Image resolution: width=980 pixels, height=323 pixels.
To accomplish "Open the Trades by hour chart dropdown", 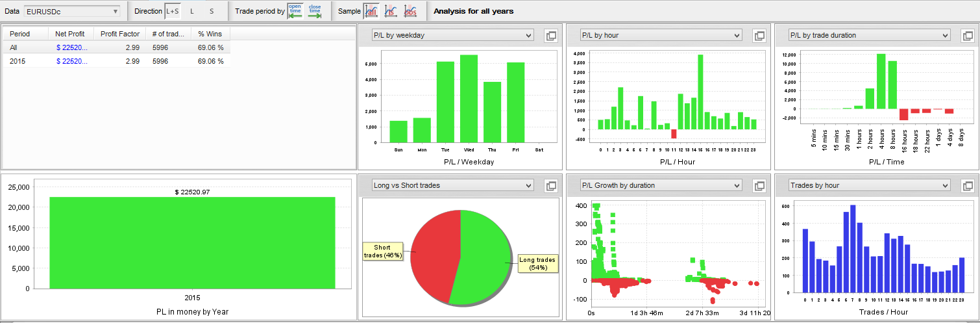I will pos(869,185).
